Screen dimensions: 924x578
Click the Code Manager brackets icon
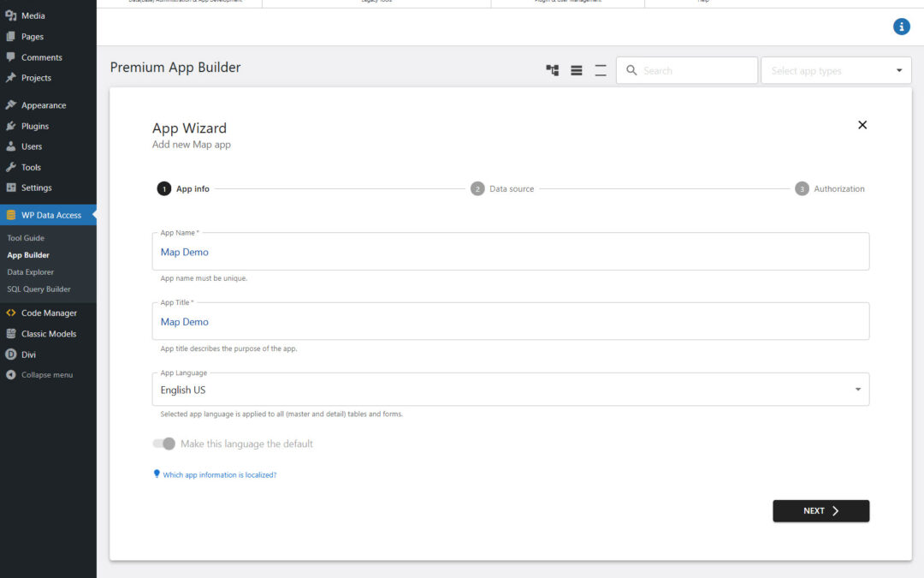click(x=10, y=313)
